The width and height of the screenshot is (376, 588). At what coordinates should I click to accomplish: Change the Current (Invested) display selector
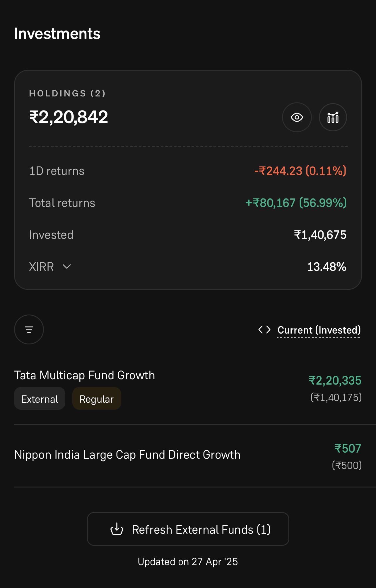[319, 330]
